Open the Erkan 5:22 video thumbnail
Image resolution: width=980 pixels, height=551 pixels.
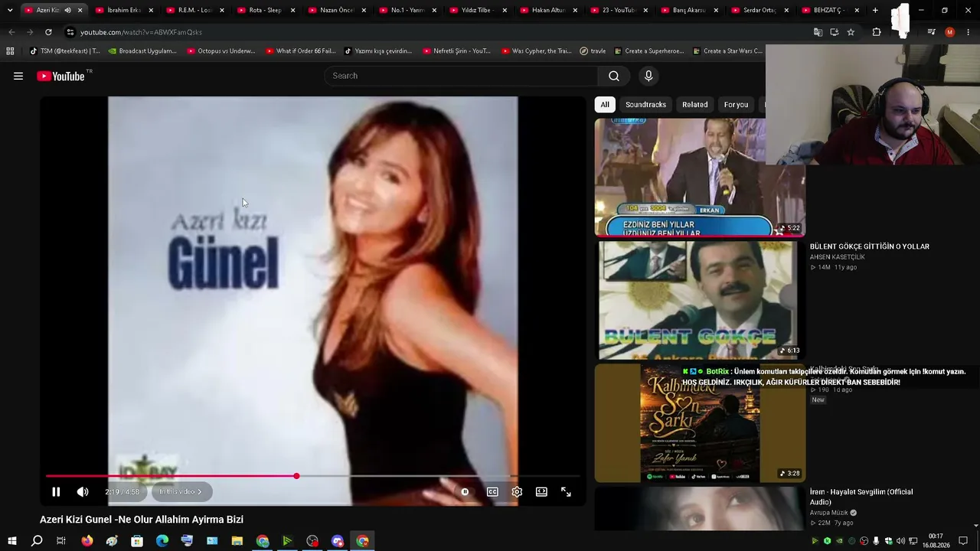tap(700, 177)
